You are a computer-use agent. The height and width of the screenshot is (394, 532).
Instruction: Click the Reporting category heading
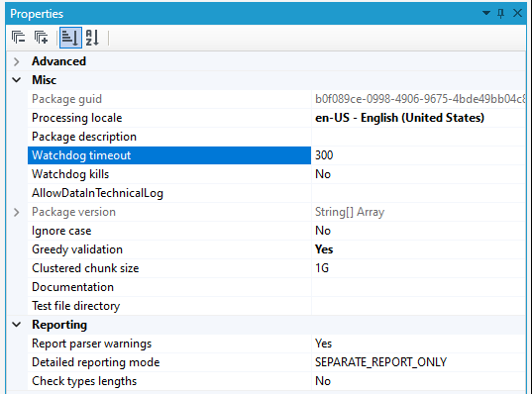point(59,325)
